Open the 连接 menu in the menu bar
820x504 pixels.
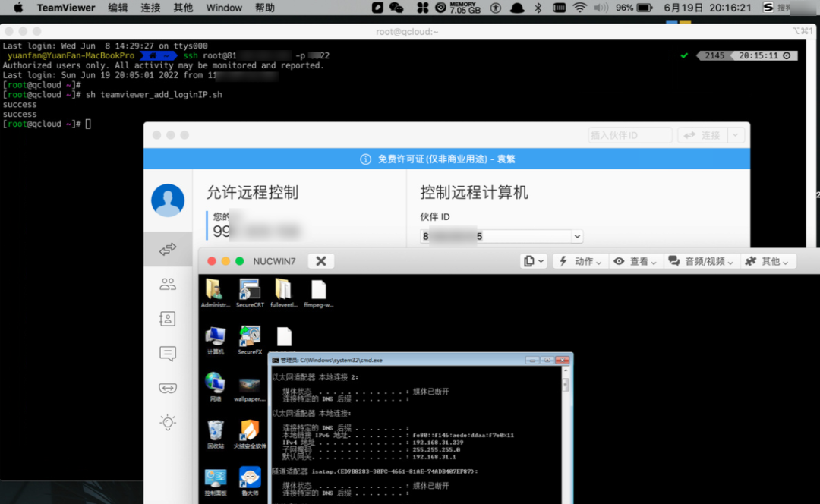tap(150, 8)
